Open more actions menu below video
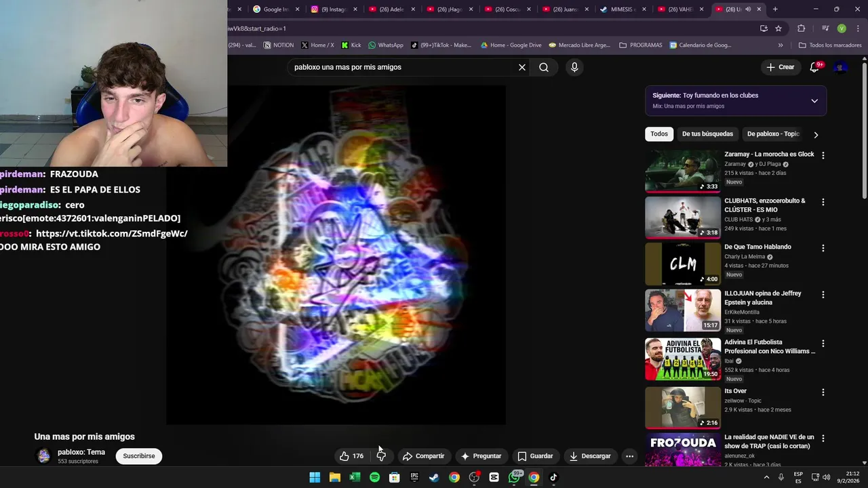Image resolution: width=868 pixels, height=488 pixels. pyautogui.click(x=629, y=456)
